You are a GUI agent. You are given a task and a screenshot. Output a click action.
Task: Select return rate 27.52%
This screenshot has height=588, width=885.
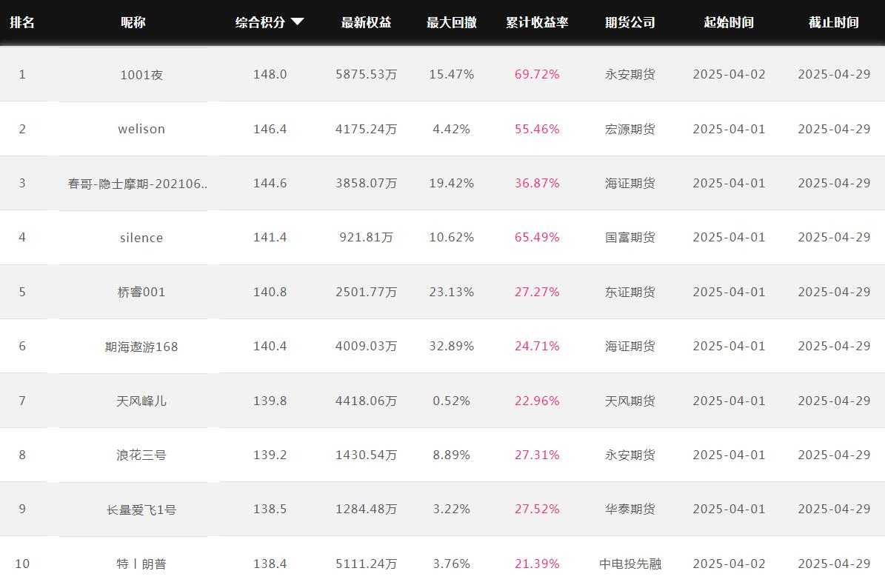(537, 509)
